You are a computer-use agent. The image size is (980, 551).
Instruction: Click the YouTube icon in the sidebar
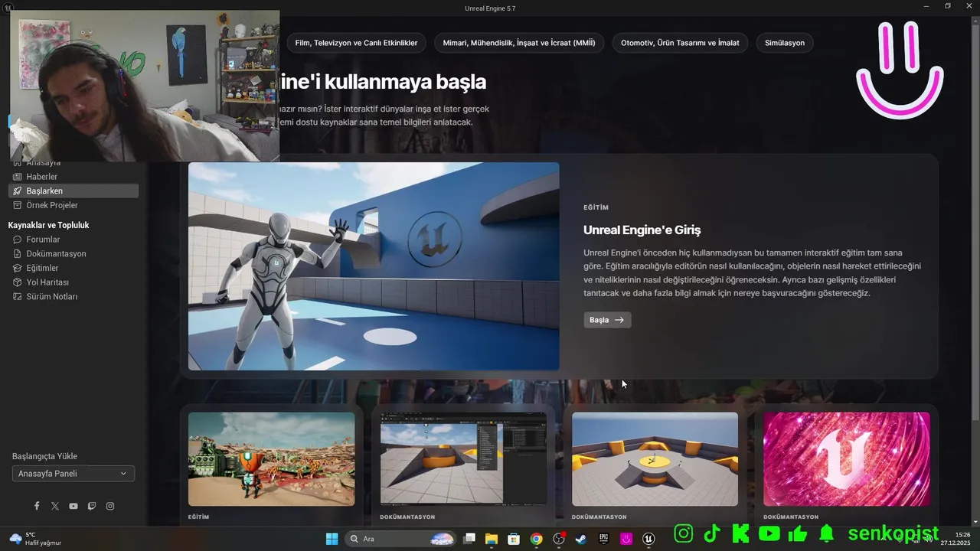tap(73, 506)
